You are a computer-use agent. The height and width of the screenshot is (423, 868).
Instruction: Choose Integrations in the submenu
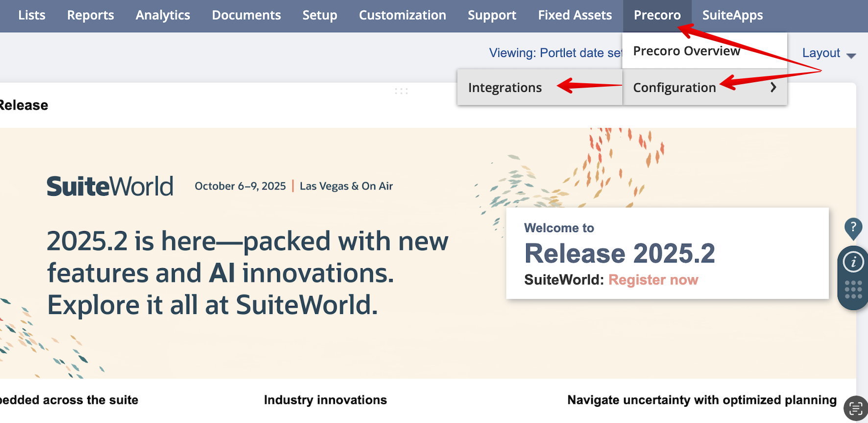(x=540, y=87)
